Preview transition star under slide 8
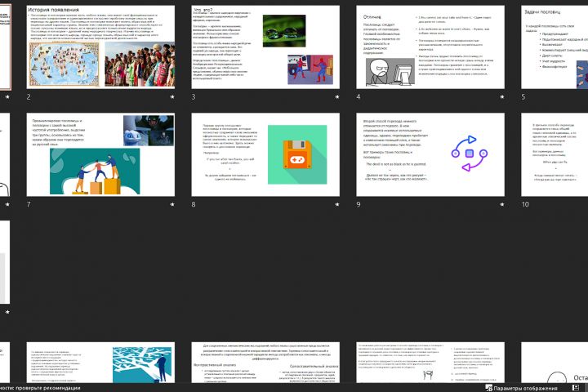 337,204
